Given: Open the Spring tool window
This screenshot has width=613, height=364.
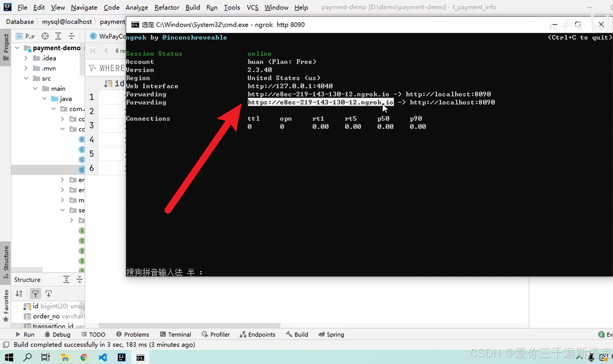Looking at the screenshot, I should (331, 335).
